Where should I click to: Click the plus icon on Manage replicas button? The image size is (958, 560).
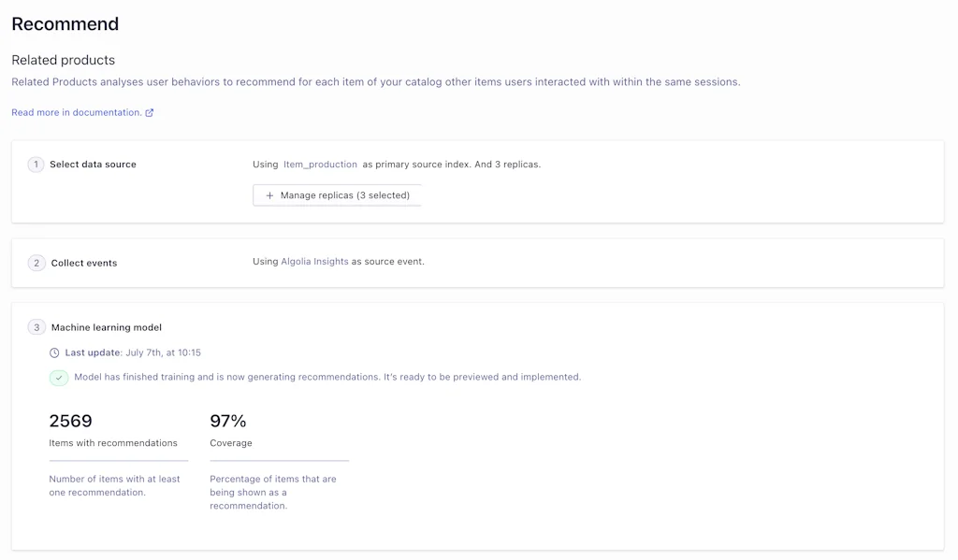pyautogui.click(x=269, y=194)
